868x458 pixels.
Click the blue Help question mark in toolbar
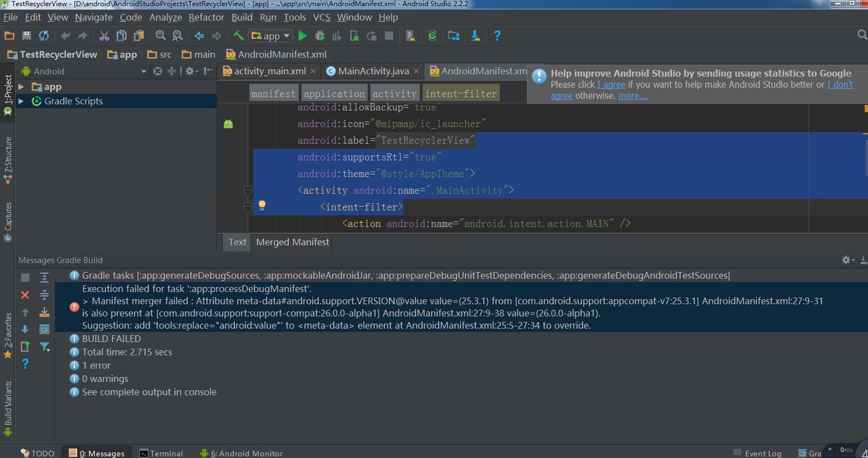(497, 36)
